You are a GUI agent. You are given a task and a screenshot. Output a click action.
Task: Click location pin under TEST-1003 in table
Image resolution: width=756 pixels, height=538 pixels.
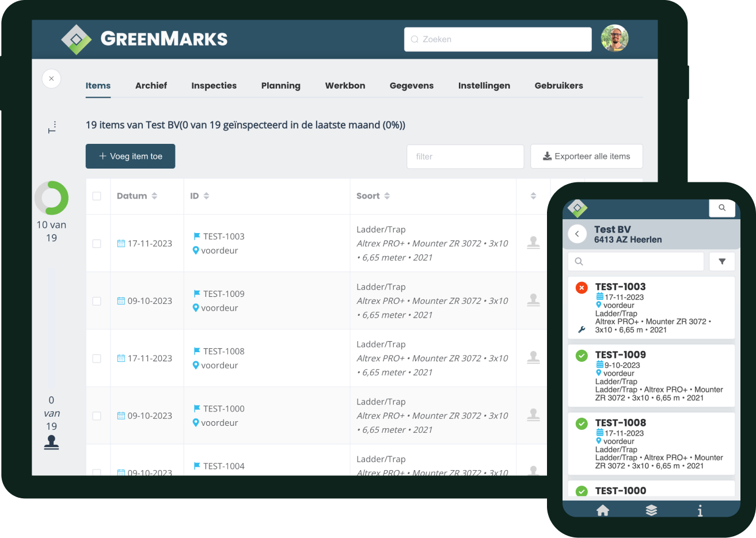click(196, 250)
